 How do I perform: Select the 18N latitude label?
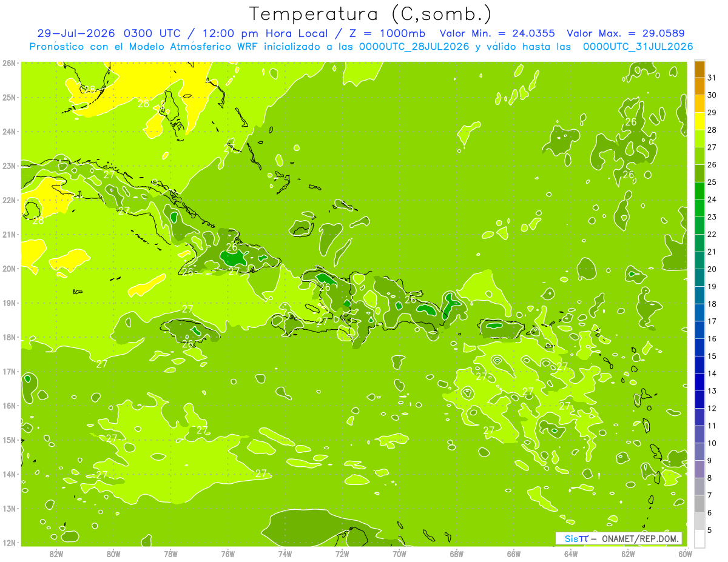[9, 337]
